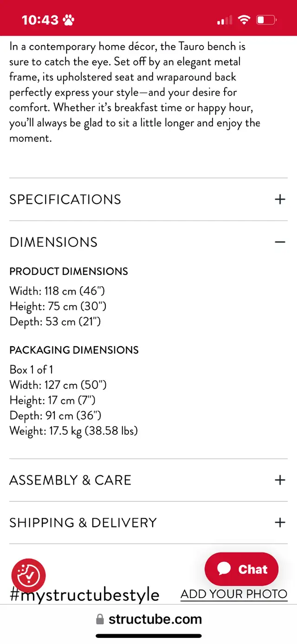Tap the paw icon in status bar
The image size is (297, 644).
pyautogui.click(x=69, y=20)
